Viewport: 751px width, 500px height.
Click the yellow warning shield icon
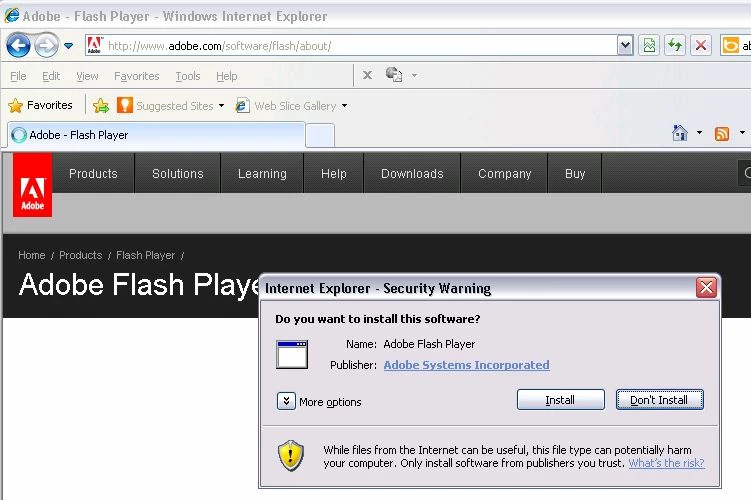click(x=291, y=455)
